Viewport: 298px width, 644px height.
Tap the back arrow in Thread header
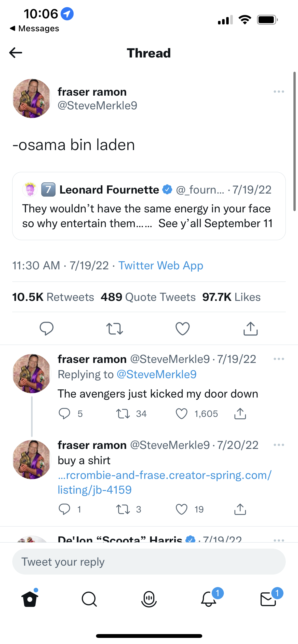click(16, 53)
